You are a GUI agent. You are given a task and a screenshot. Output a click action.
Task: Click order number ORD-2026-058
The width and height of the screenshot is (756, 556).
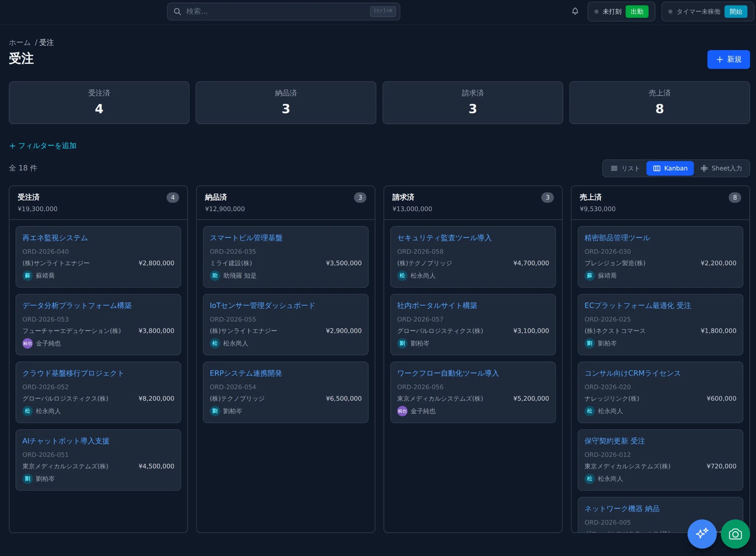420,252
